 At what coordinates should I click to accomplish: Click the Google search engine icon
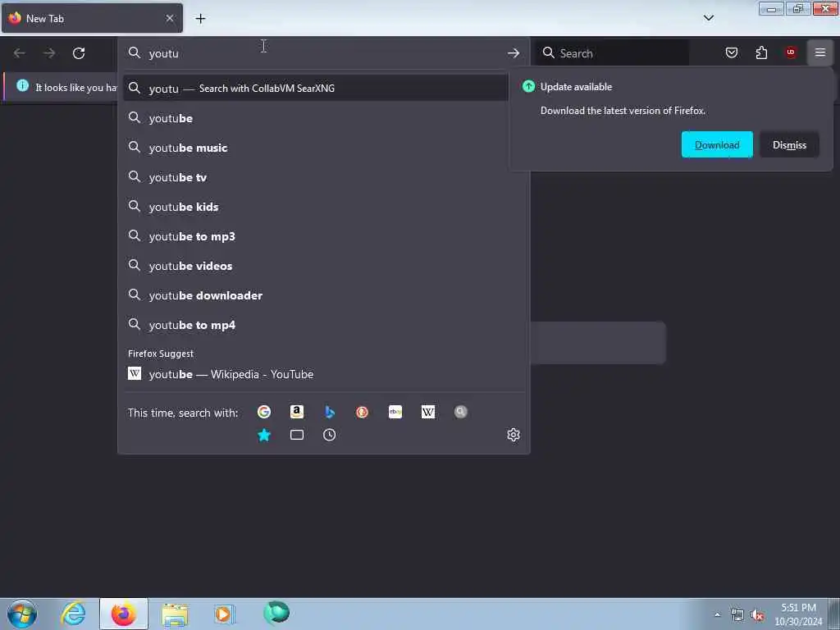[264, 412]
